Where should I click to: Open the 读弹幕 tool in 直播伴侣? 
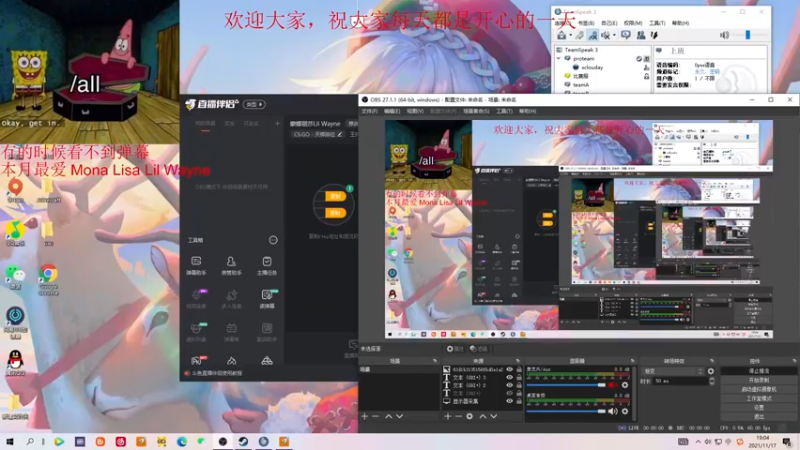click(267, 299)
